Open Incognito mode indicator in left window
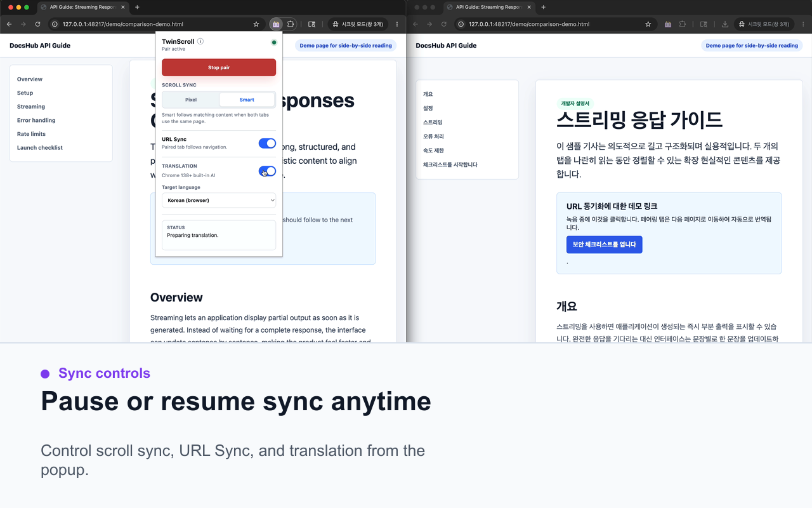Image resolution: width=812 pixels, height=508 pixels. click(358, 24)
